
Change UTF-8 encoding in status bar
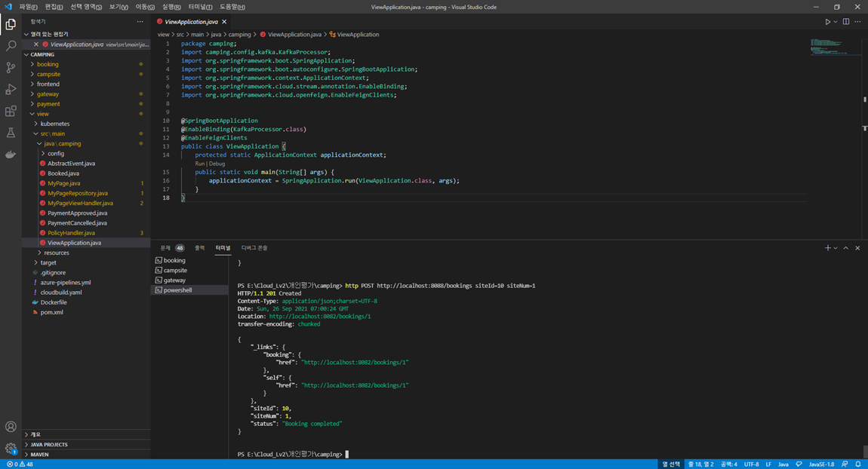[x=751, y=464]
